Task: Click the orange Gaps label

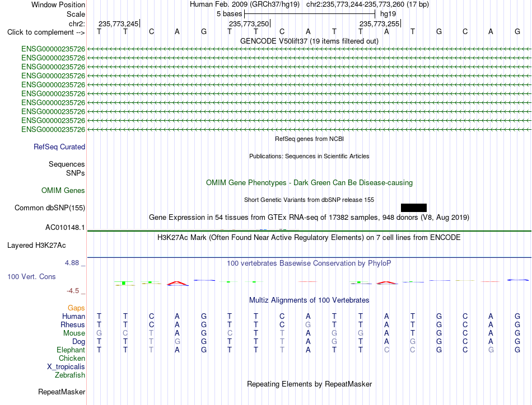Action: pos(76,308)
